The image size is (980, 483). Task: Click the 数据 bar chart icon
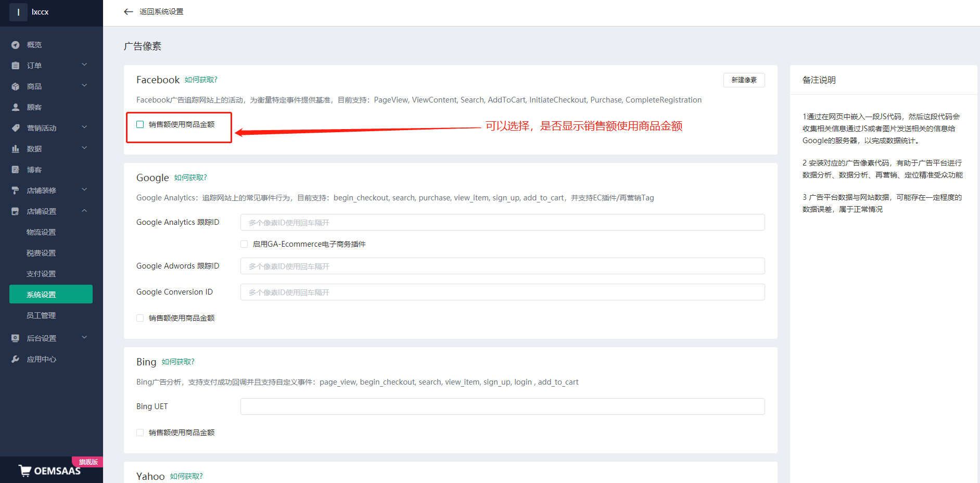(16, 149)
